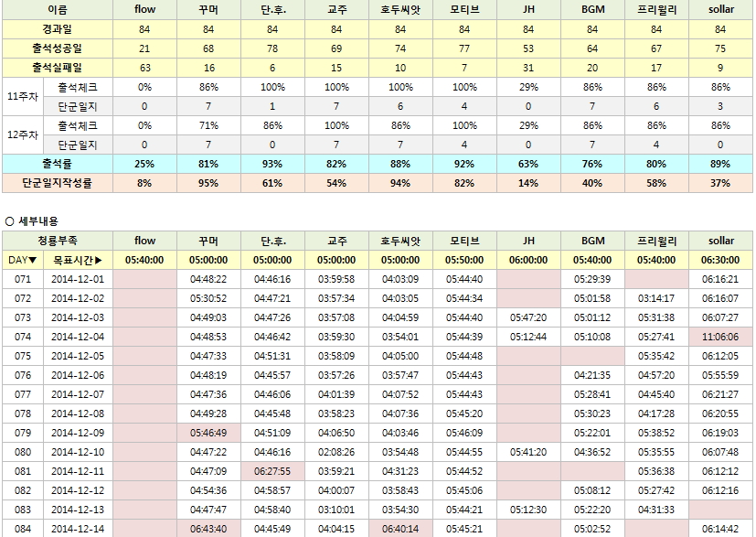Click day number 080

(23, 452)
